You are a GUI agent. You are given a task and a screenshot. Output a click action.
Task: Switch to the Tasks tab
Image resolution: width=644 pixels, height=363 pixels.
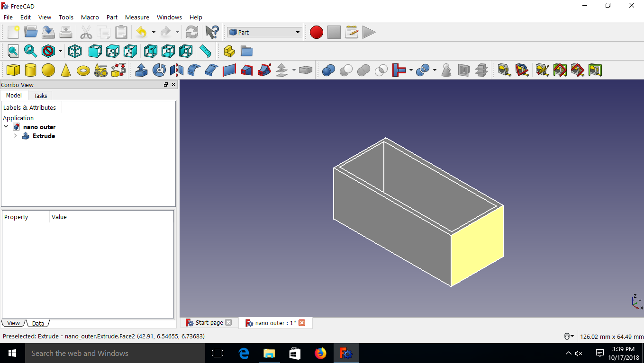tap(40, 95)
